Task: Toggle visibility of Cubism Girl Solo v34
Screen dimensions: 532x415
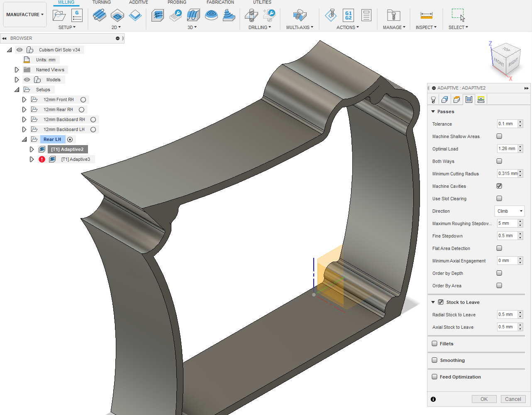Action: click(20, 50)
